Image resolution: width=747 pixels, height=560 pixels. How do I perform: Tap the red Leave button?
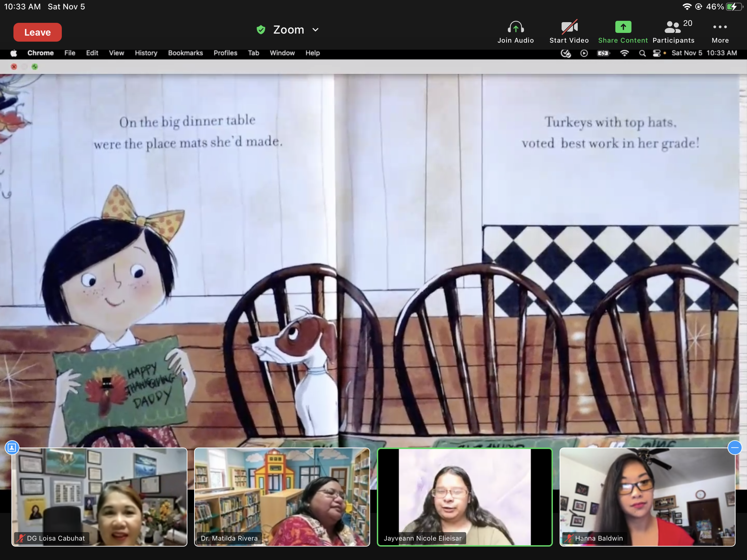coord(38,33)
